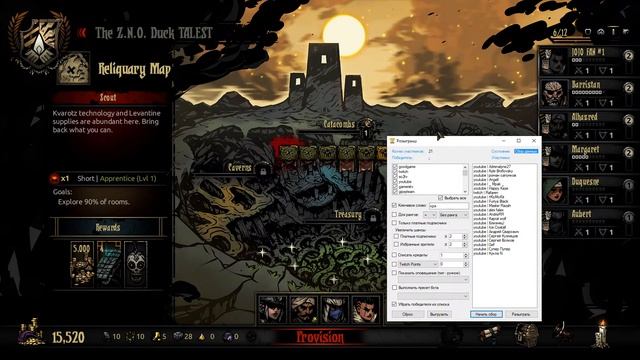Image resolution: width=640 pixels, height=360 pixels.
Task: Inspect the 5,000 gold reward
Action: tap(82, 264)
